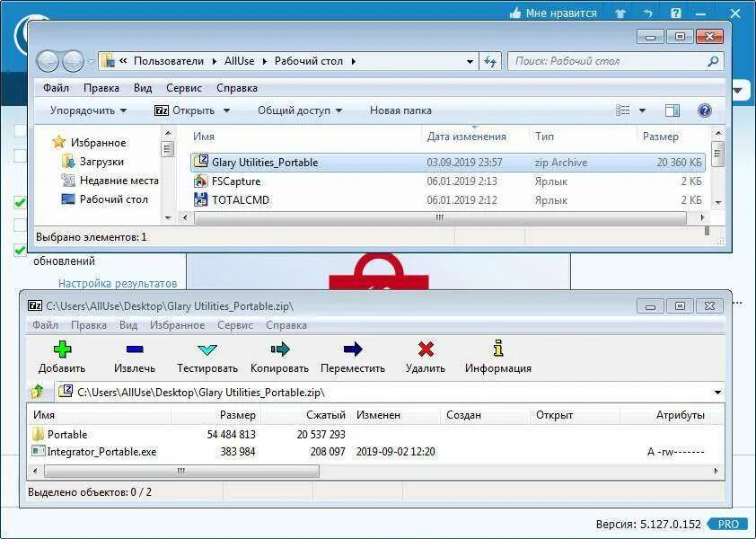Select the Portable folder icon in archive
The width and height of the screenshot is (756, 539).
[38, 434]
